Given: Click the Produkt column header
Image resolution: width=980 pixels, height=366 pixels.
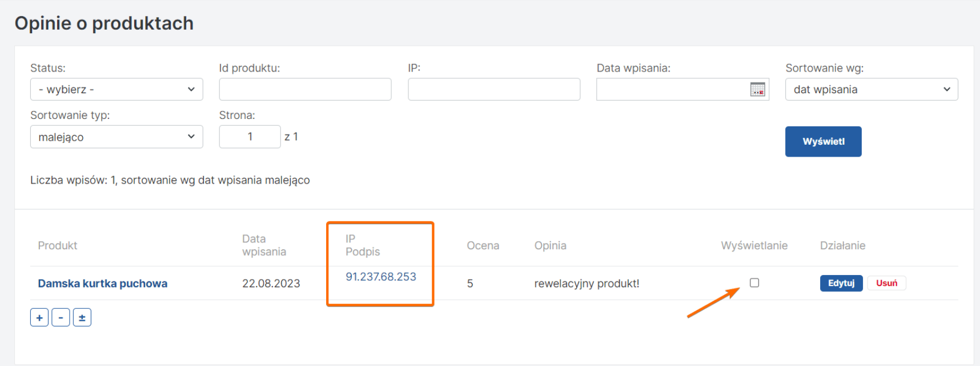Looking at the screenshot, I should coord(58,245).
